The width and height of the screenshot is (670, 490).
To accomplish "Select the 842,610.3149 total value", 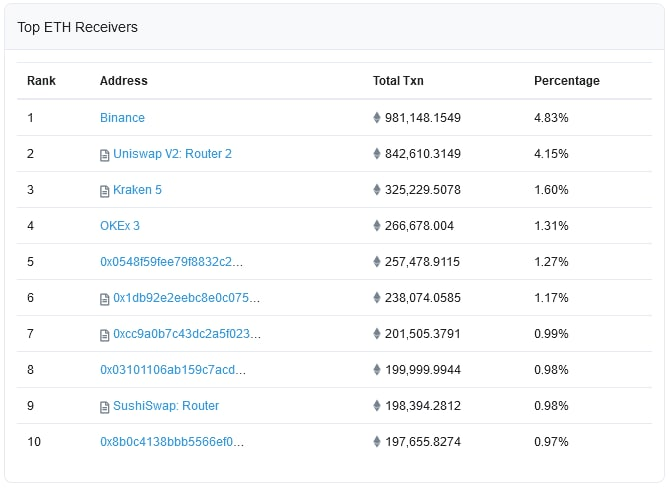I will coord(423,154).
